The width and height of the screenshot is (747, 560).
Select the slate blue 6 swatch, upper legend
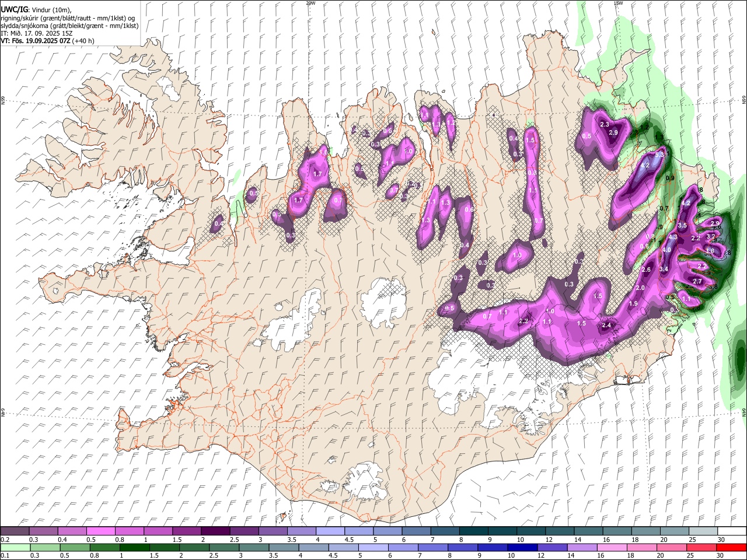tap(416, 531)
